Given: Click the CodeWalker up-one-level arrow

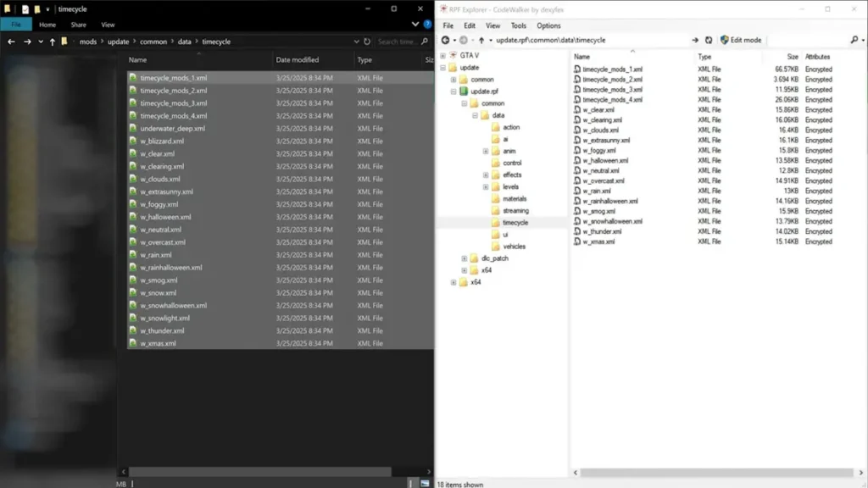Looking at the screenshot, I should tap(481, 40).
